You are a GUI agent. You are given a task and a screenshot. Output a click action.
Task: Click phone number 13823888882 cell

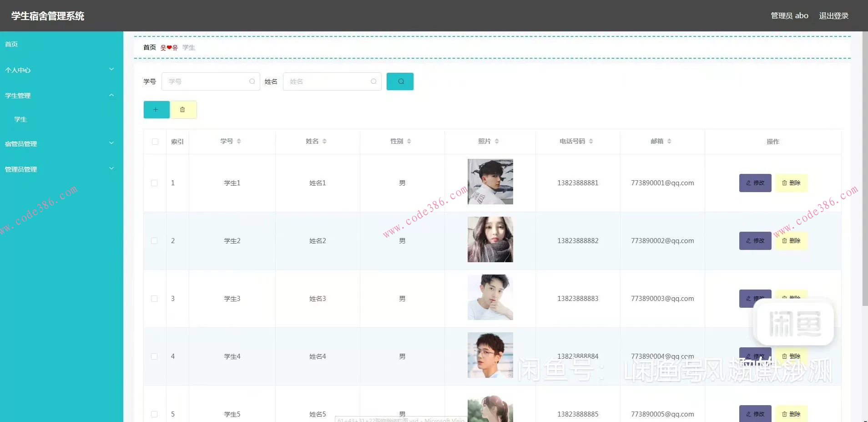click(578, 241)
